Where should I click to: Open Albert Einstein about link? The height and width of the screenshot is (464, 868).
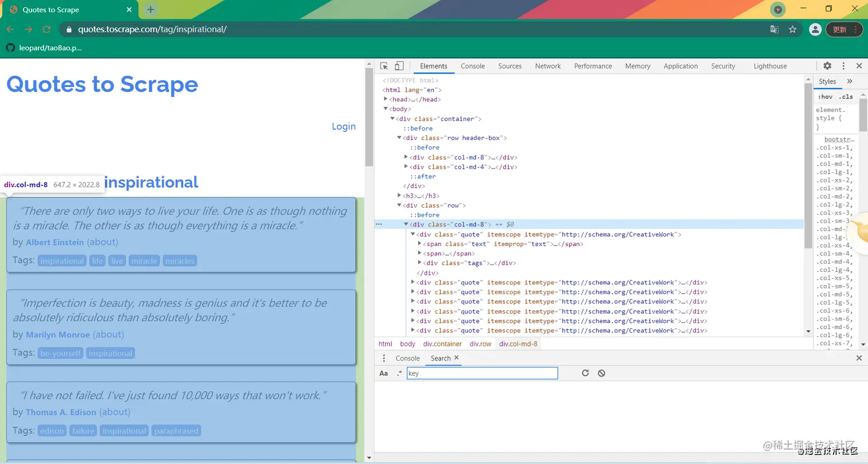pyautogui.click(x=103, y=242)
